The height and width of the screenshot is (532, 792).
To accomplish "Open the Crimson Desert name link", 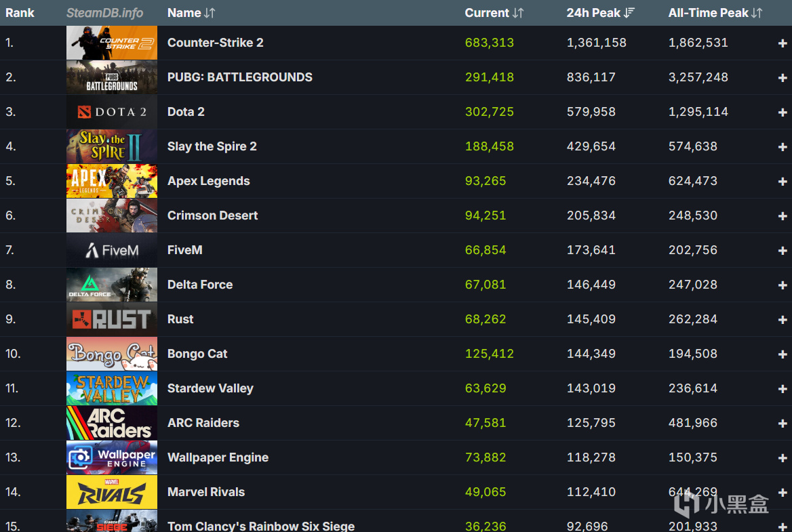I will [213, 216].
